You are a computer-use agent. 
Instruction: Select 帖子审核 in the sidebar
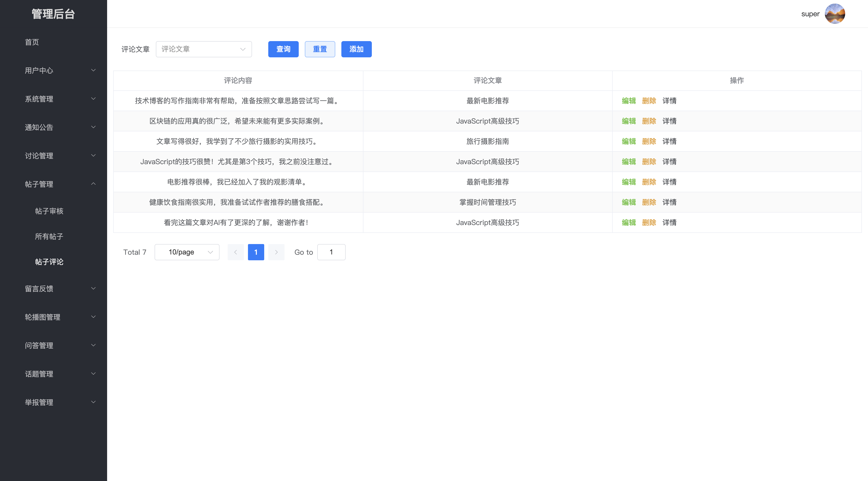tap(49, 211)
